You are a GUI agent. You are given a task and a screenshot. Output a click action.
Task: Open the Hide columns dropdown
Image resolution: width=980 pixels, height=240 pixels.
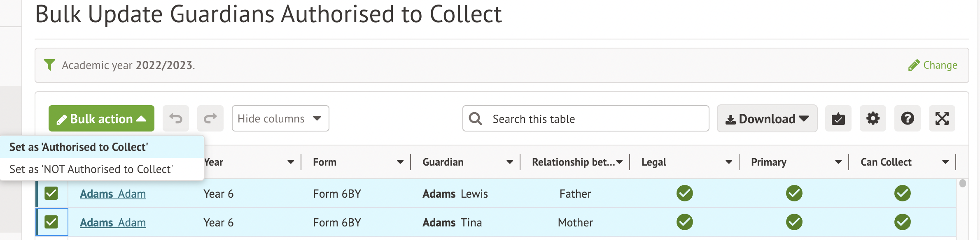click(x=280, y=119)
